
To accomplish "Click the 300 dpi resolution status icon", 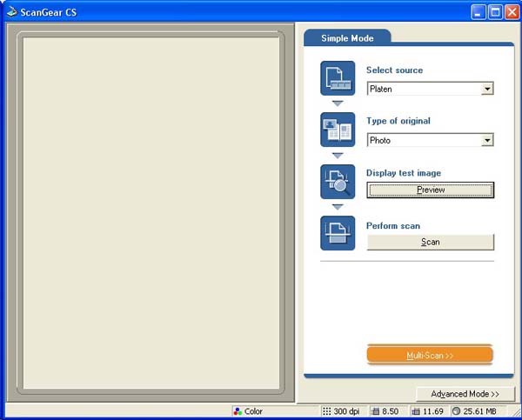I will [326, 411].
